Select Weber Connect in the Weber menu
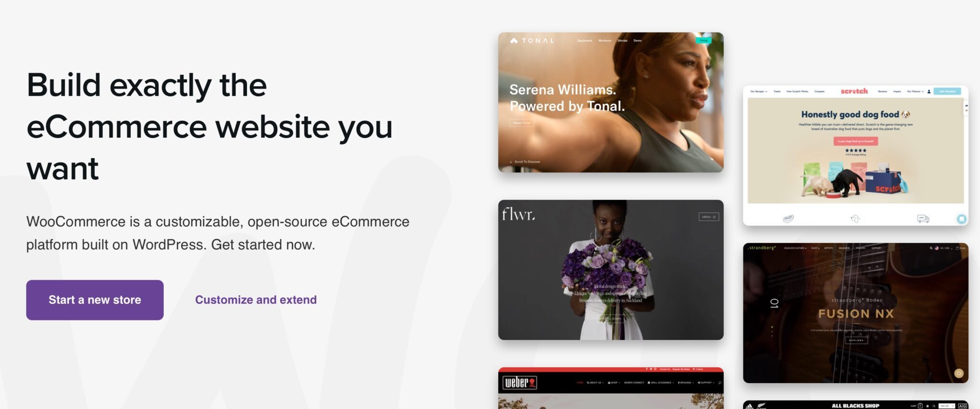Viewport: 980px width, 409px height. pos(634,383)
